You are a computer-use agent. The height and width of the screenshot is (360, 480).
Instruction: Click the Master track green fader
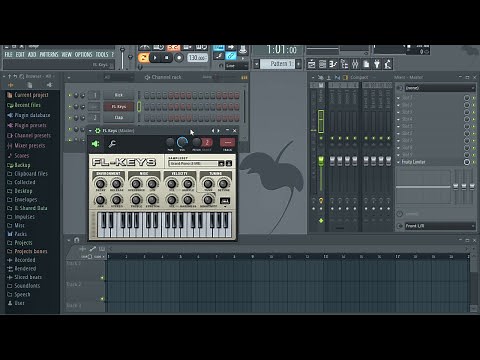[x=321, y=161]
